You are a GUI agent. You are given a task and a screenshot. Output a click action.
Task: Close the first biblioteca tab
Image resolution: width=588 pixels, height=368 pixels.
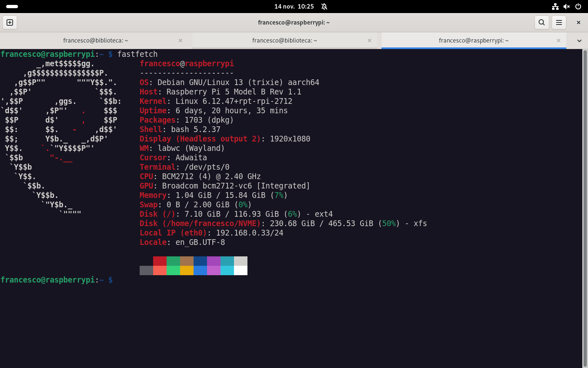180,40
